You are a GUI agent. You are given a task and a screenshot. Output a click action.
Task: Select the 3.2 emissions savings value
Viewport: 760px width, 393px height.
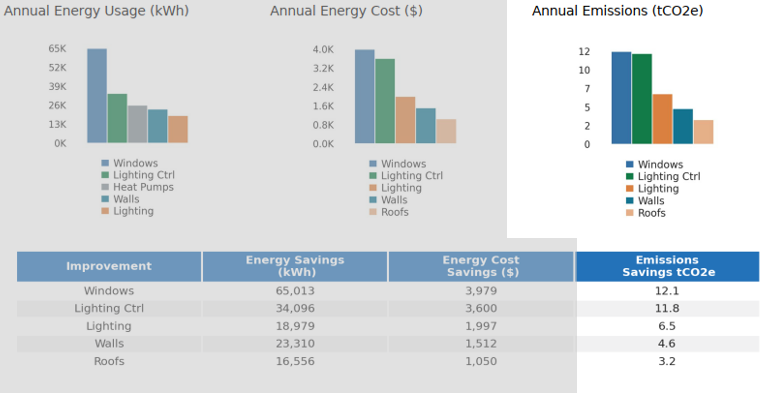click(667, 361)
